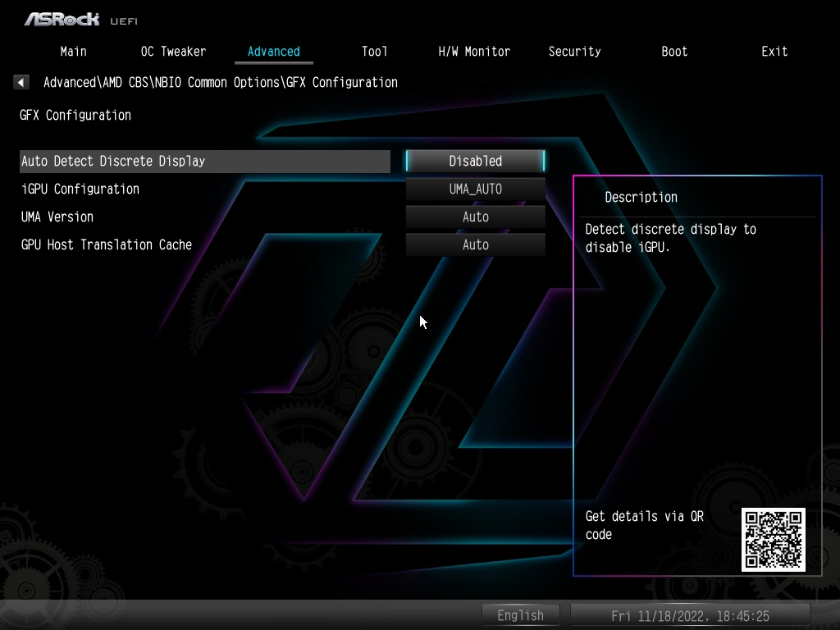Open the Exit tab
Viewport: 840px width, 630px height.
[774, 52]
